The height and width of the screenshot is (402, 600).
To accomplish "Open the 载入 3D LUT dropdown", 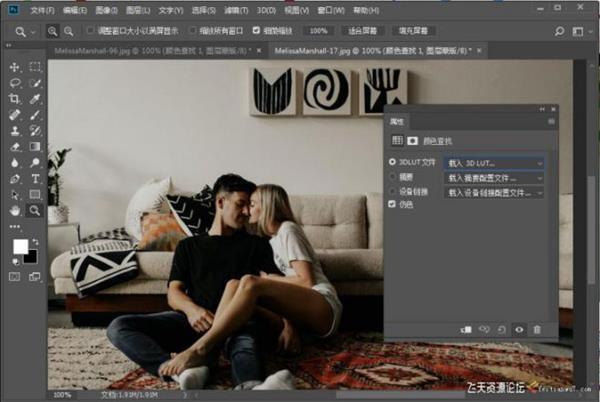I will coord(494,162).
